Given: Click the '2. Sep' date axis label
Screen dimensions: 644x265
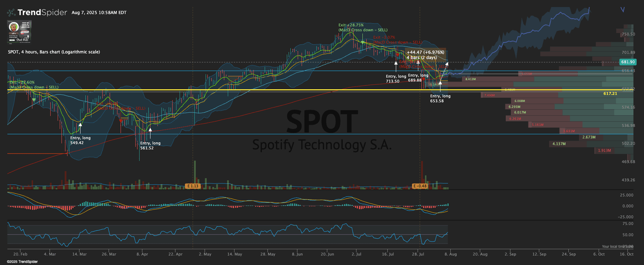Looking at the screenshot, I should pyautogui.click(x=510, y=254).
